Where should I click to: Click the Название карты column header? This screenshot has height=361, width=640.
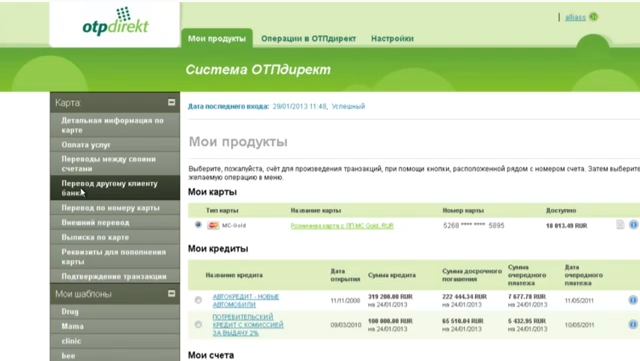316,210
